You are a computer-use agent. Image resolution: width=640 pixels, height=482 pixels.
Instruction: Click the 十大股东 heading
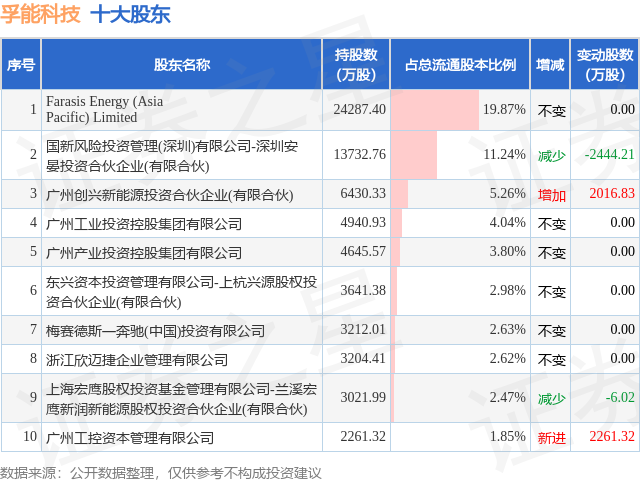[130, 14]
